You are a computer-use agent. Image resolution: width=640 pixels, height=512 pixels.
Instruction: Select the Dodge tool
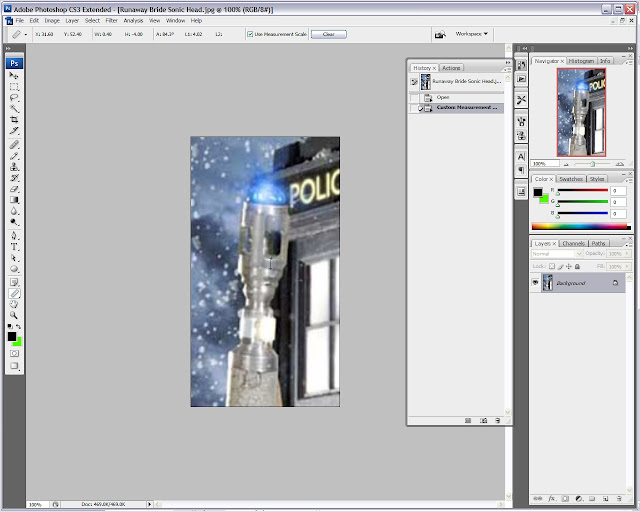(14, 222)
